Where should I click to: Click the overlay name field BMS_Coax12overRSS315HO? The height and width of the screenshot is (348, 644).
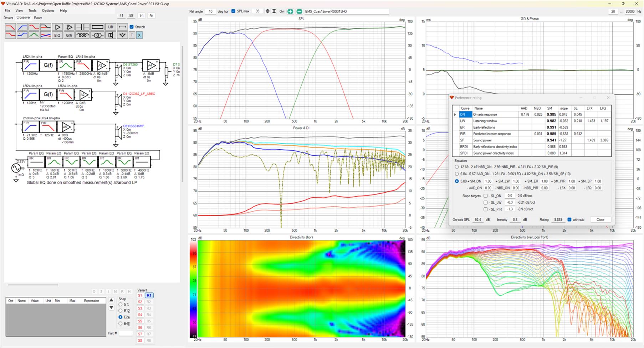(346, 11)
